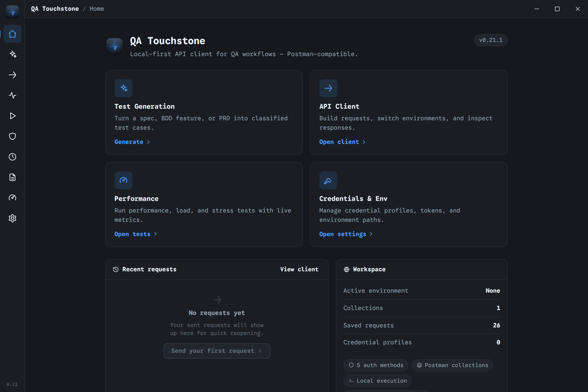Click the Generate link
Image resolution: width=588 pixels, height=392 pixels.
[x=132, y=142]
